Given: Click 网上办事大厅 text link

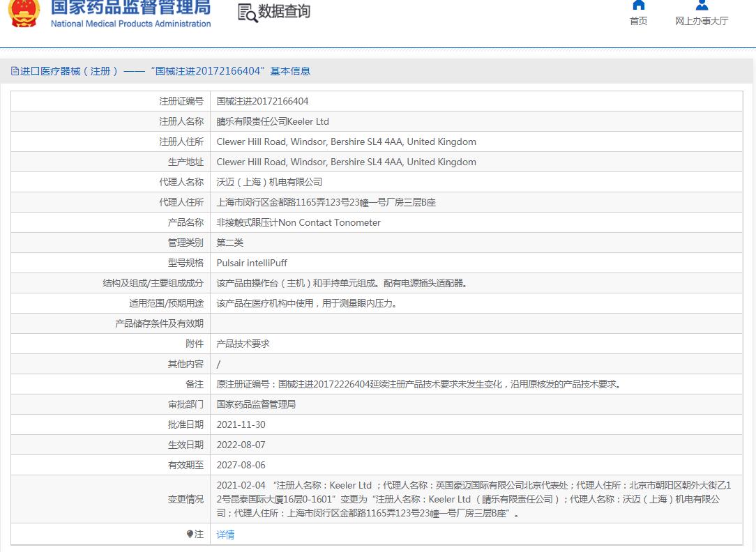Looking at the screenshot, I should pos(702,21).
